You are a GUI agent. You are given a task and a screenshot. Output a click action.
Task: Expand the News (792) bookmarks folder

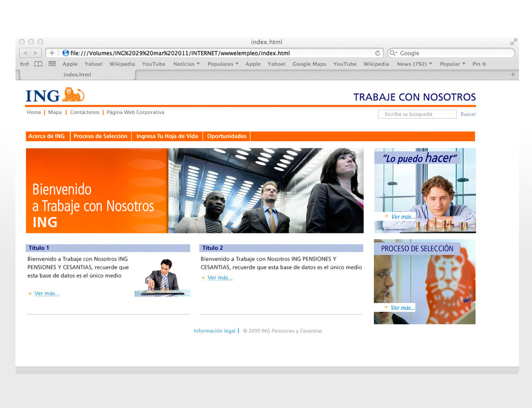pos(414,64)
